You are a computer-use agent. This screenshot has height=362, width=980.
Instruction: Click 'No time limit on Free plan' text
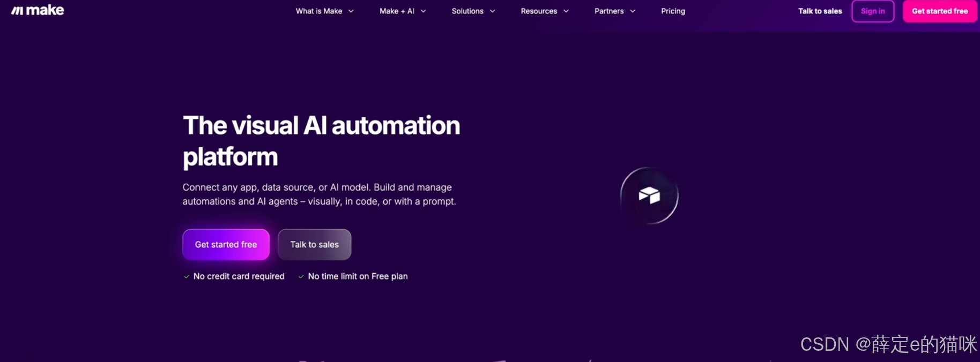coord(358,276)
